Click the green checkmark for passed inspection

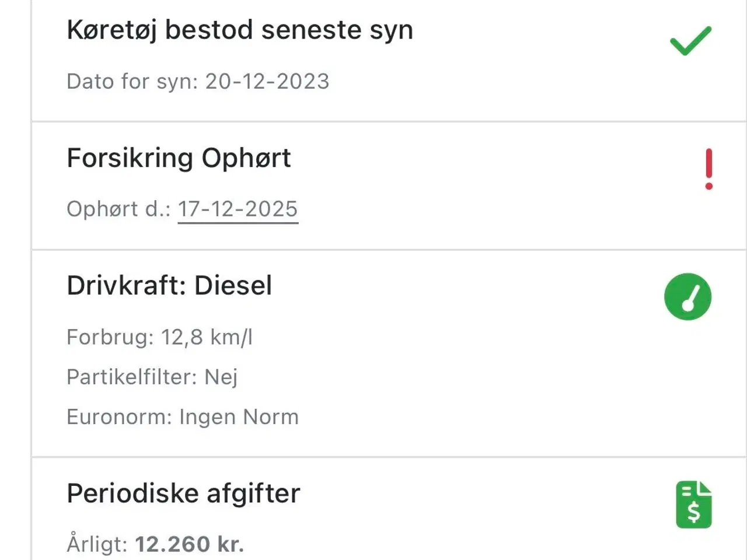click(x=690, y=39)
